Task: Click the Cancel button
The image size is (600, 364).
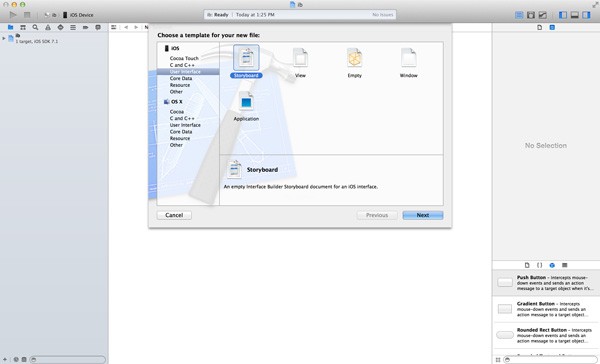Action: coord(174,215)
